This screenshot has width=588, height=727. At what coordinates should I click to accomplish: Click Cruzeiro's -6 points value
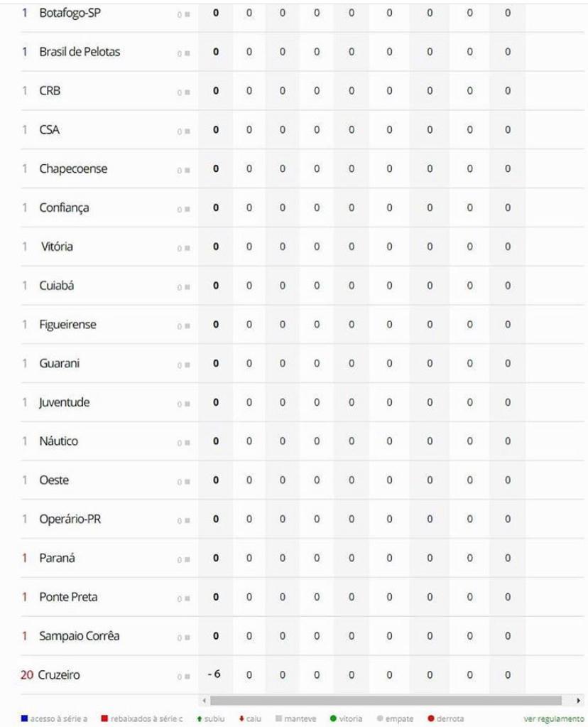[214, 674]
